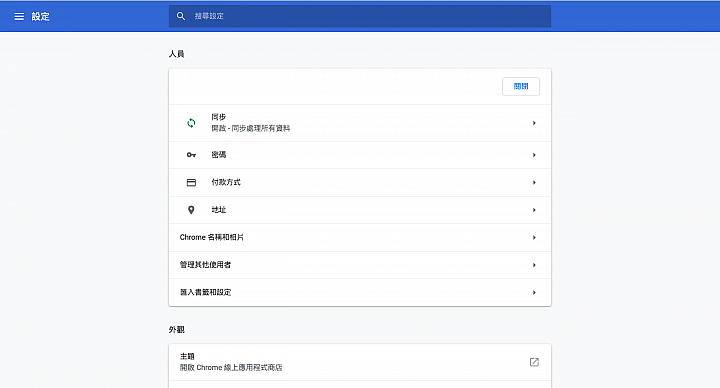Open Chrome 名稱和相片 row
720x388 pixels.
point(360,237)
